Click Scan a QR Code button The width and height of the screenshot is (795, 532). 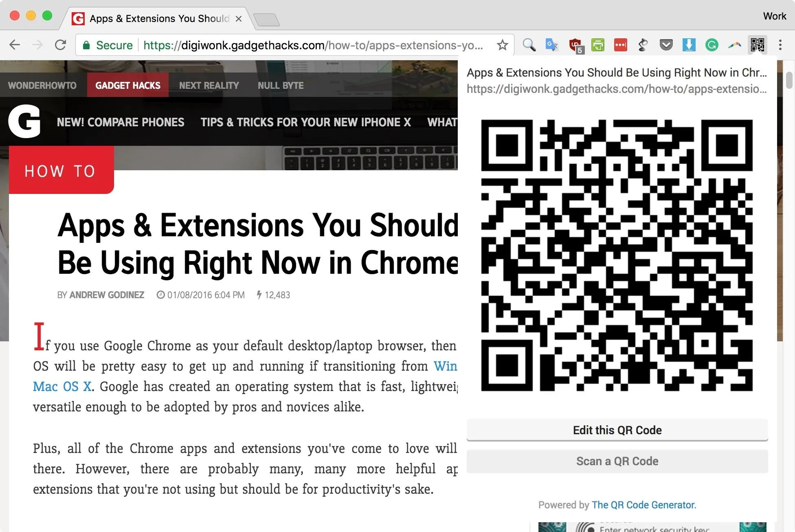point(617,461)
